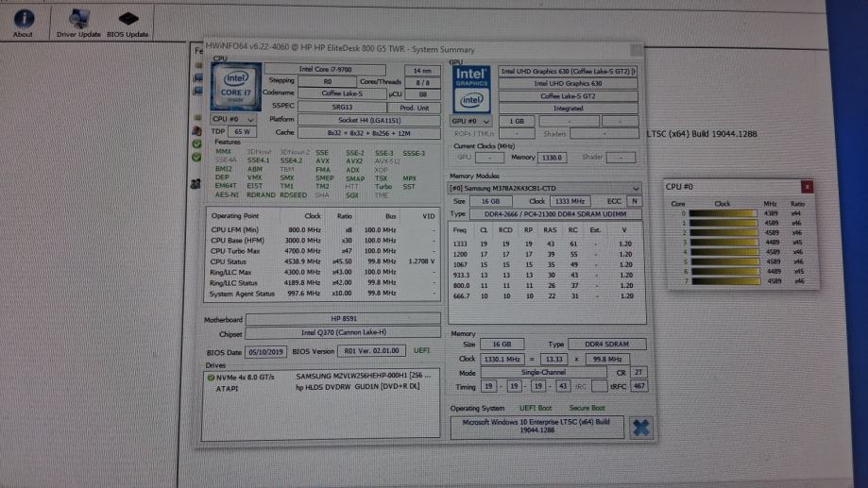Close System Summary with the blue X

pos(640,428)
